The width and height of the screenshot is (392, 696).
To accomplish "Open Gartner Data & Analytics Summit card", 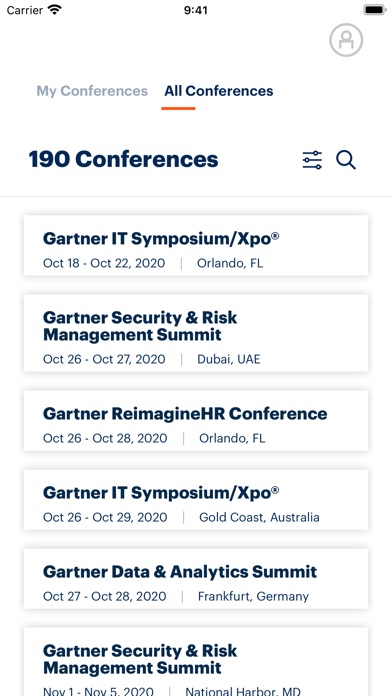I will point(196,579).
